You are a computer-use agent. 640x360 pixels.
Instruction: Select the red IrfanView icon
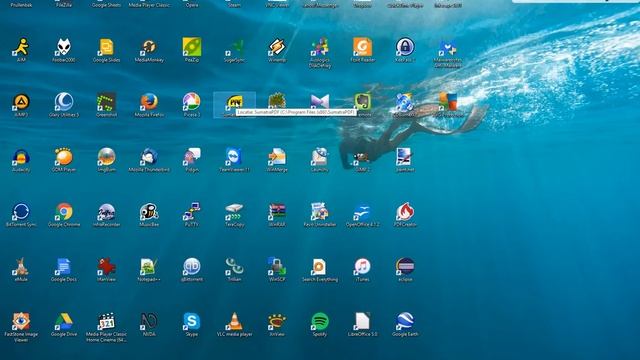pos(107,267)
